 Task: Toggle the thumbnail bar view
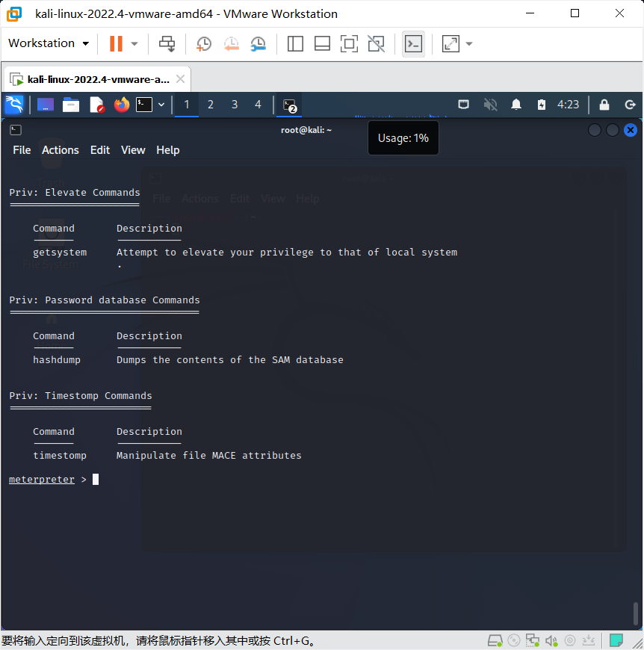point(322,43)
